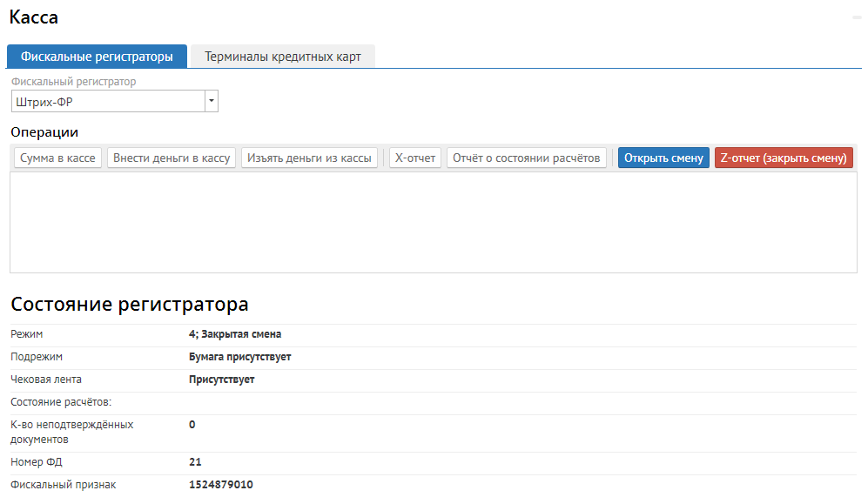This screenshot has width=868, height=504.
Task: Click the Номер ФД value 21
Action: click(195, 462)
